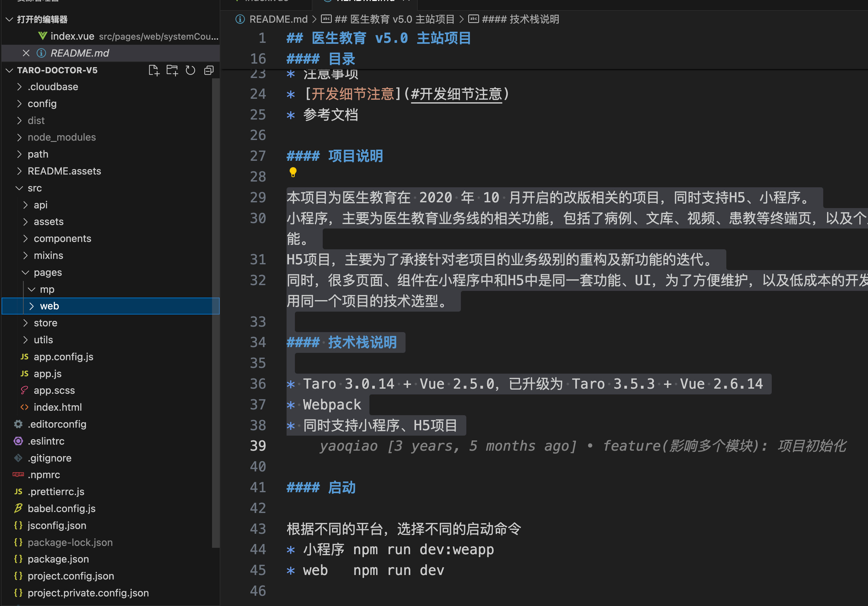Click heading '#### 技术栈说明' in editor
Image resolution: width=868 pixels, height=606 pixels.
pos(342,342)
